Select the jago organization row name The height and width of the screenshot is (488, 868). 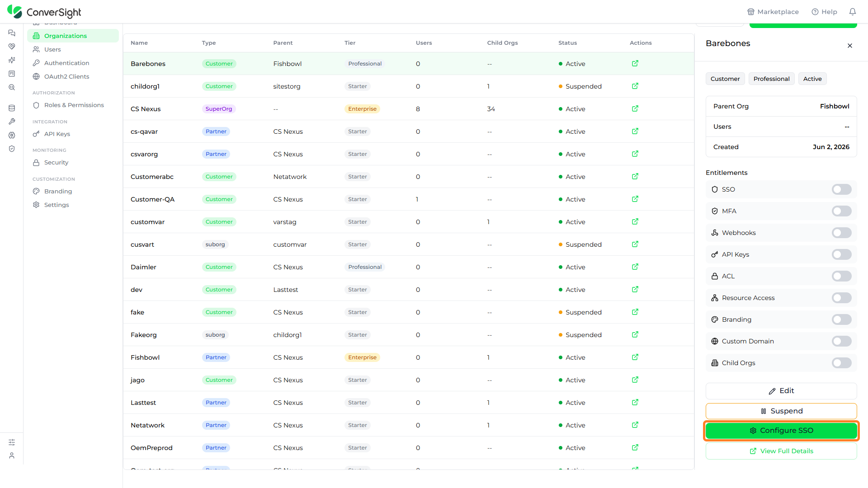click(x=137, y=380)
